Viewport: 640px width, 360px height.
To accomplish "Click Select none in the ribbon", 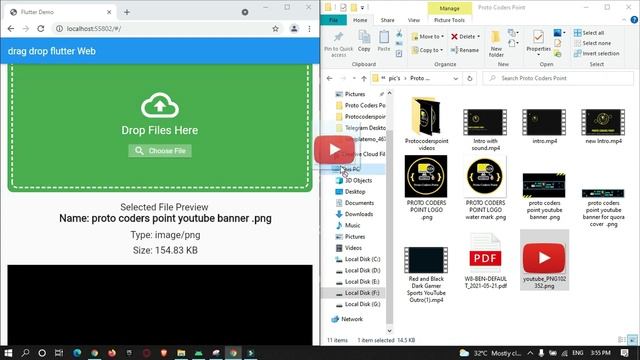I will pyautogui.click(x=592, y=43).
